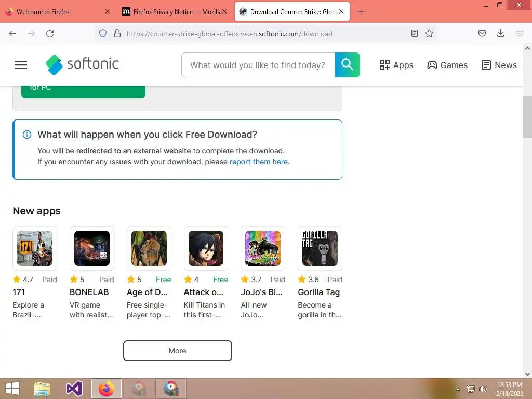Open the News section in Softonic
This screenshot has height=399, width=532.
pos(499,65)
